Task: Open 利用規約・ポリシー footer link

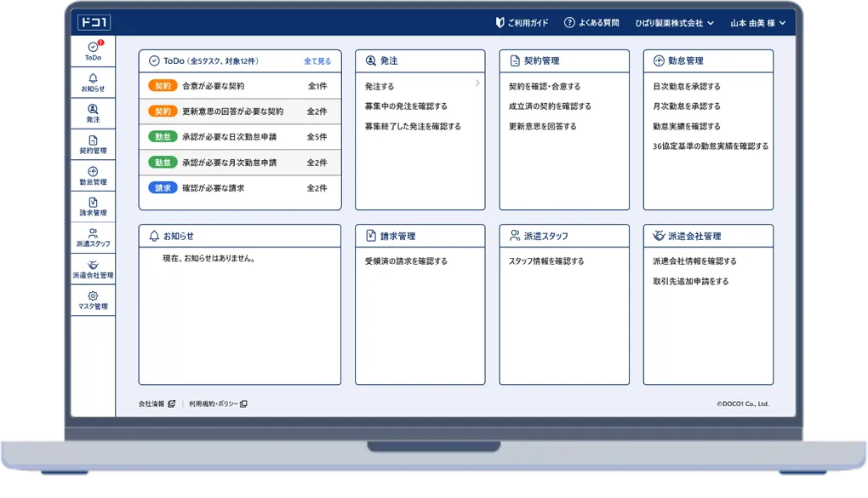Action: (x=218, y=404)
